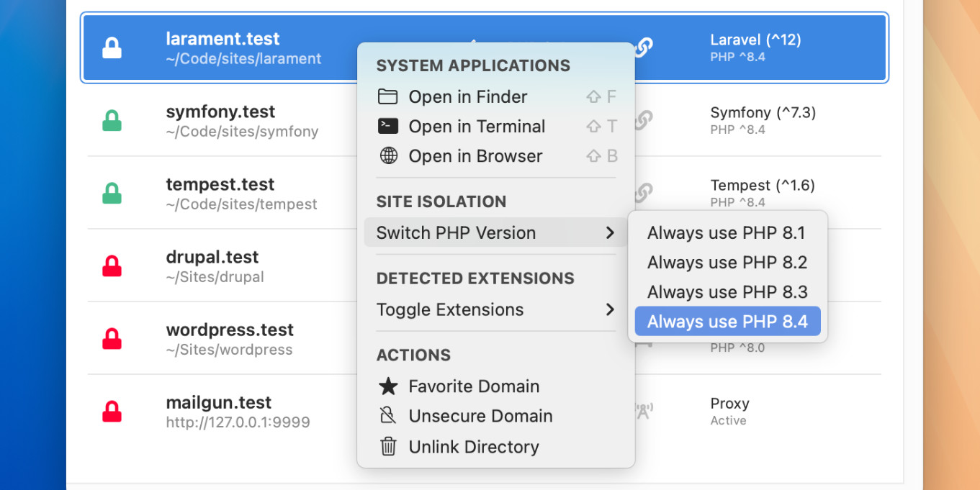Image resolution: width=980 pixels, height=490 pixels.
Task: Choose Open in Finder
Action: point(468,97)
